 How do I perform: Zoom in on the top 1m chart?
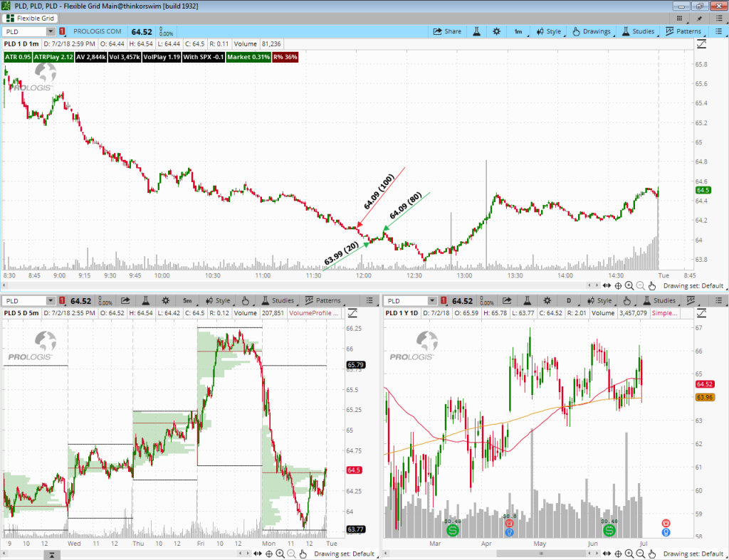pyautogui.click(x=629, y=285)
